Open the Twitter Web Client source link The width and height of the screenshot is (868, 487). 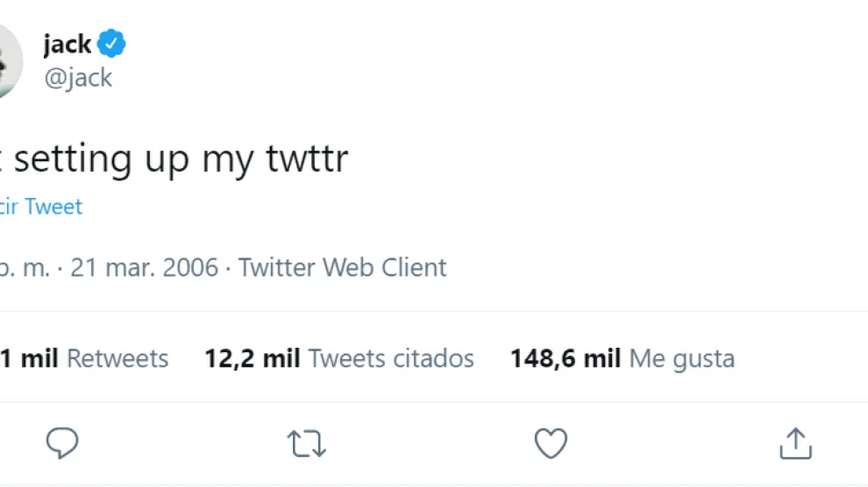pyautogui.click(x=343, y=267)
